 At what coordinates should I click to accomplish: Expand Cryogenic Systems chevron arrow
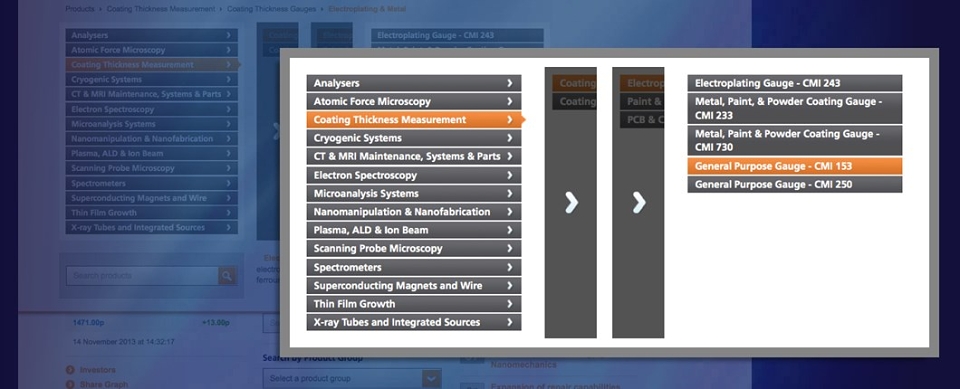pyautogui.click(x=509, y=138)
